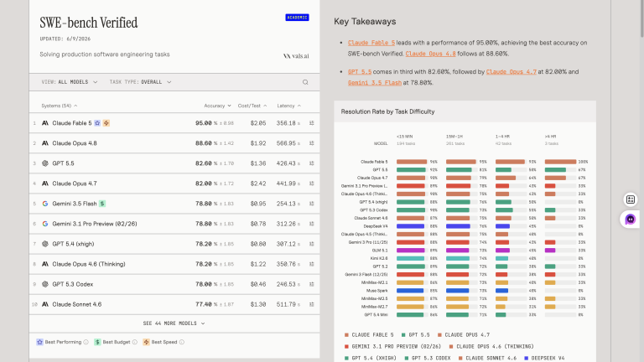Open compare icon in Gemini 3.5 Flash row

point(312,204)
